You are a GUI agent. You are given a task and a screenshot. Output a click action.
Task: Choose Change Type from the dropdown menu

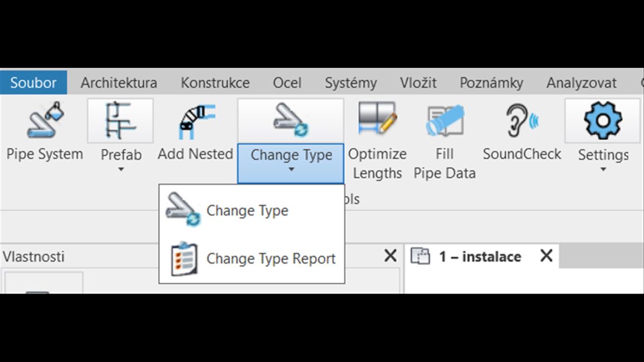pos(247,211)
